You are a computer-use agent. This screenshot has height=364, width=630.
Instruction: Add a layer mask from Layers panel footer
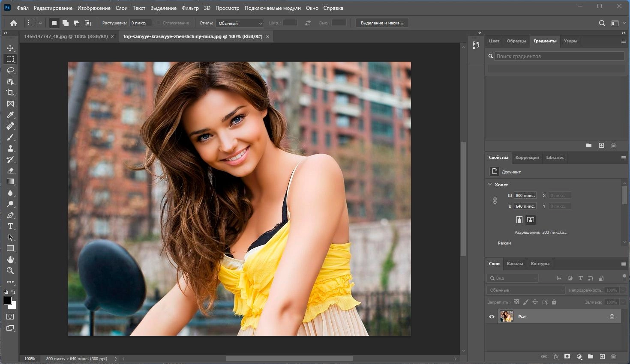567,356
